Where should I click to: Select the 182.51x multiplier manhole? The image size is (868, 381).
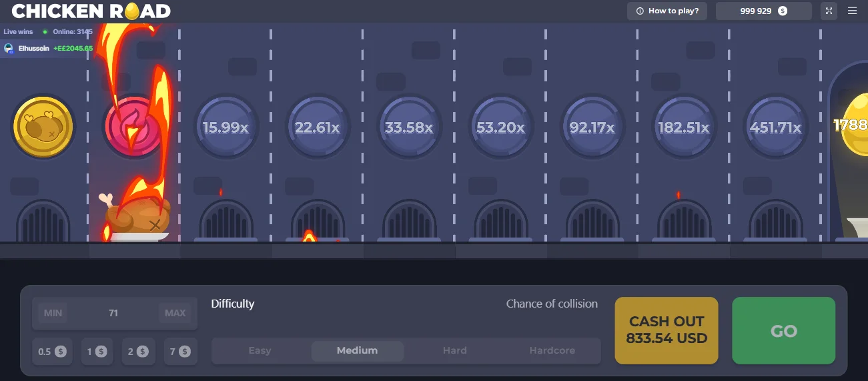pyautogui.click(x=683, y=127)
